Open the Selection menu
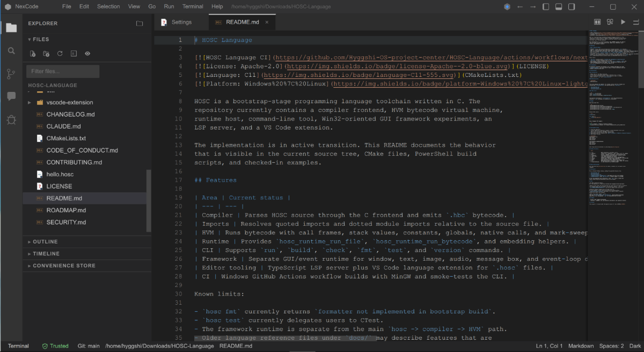 tap(108, 6)
